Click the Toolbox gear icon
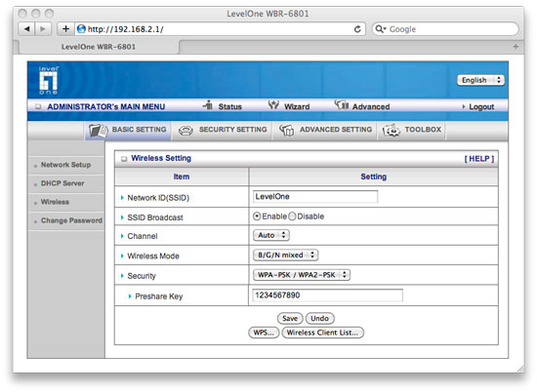537x392 pixels. pyautogui.click(x=392, y=131)
